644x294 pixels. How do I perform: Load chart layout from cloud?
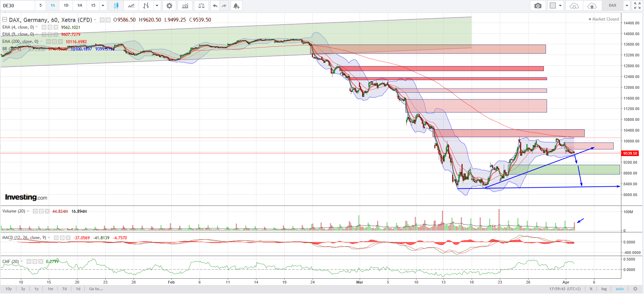click(x=574, y=6)
